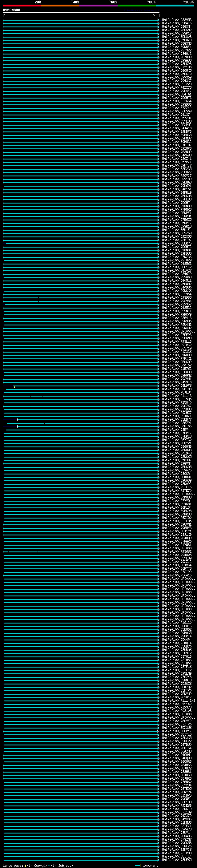Screen dimensions: 197x868
Task: Select hit label UniRef100_Q2MJK5
Action: point(176,737)
